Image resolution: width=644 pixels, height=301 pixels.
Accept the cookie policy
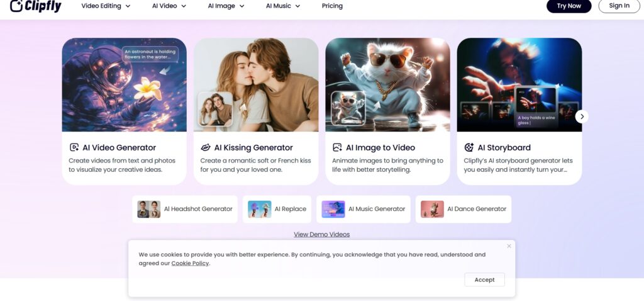pos(485,280)
